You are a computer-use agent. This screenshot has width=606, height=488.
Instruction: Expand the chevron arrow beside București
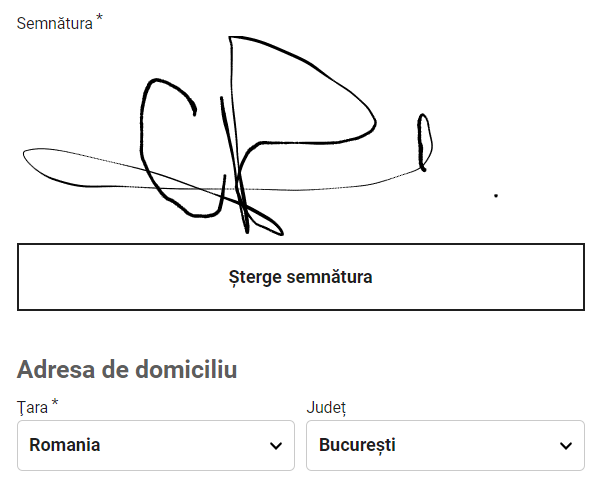(x=566, y=446)
